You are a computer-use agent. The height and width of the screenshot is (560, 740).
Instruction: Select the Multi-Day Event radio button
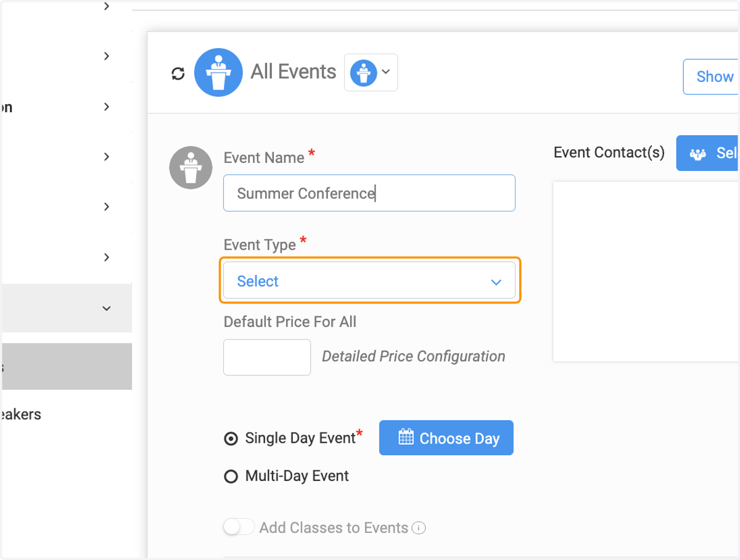(231, 477)
